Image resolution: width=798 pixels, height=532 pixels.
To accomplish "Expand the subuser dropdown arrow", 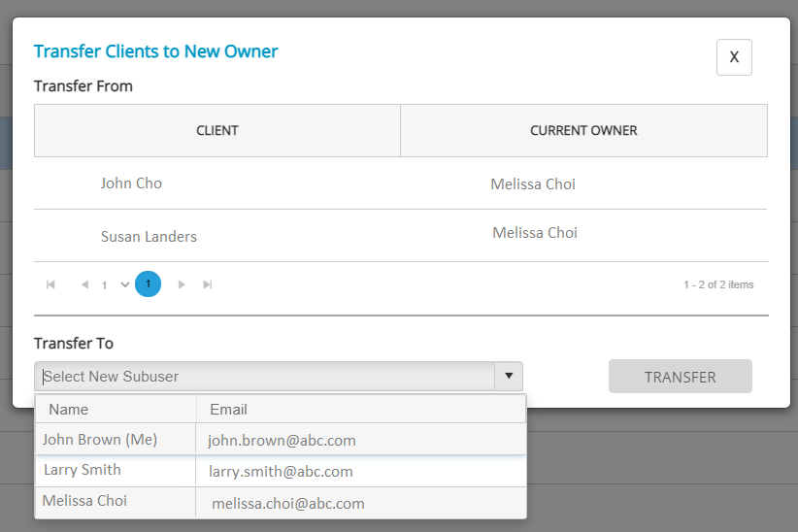I will [x=509, y=377].
